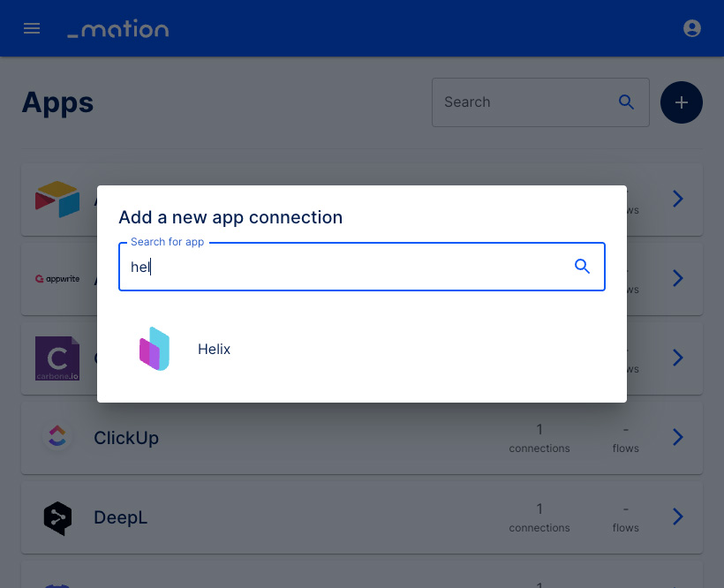
Task: Click the Airtable app logo
Action: pyautogui.click(x=57, y=199)
